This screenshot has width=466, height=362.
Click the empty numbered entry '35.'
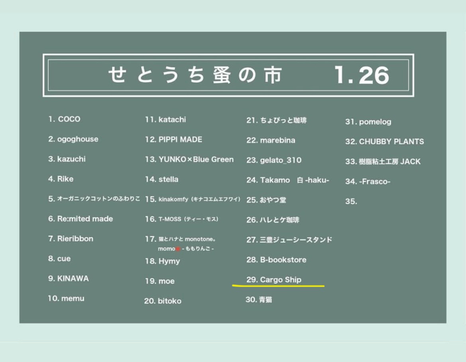351,201
